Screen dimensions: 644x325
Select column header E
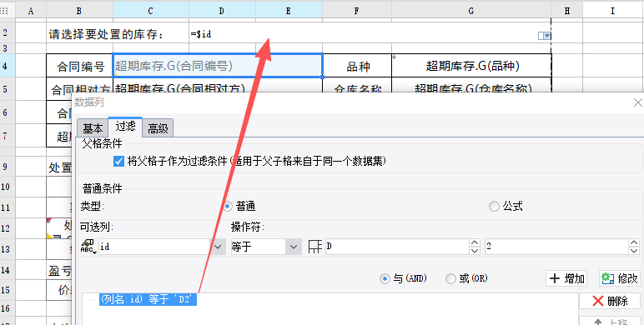point(289,11)
